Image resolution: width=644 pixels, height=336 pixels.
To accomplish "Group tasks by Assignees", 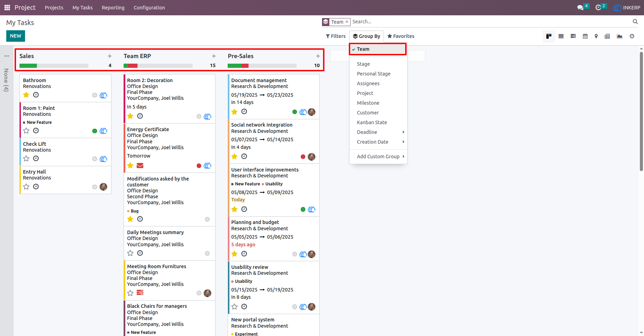I will tap(378, 83).
